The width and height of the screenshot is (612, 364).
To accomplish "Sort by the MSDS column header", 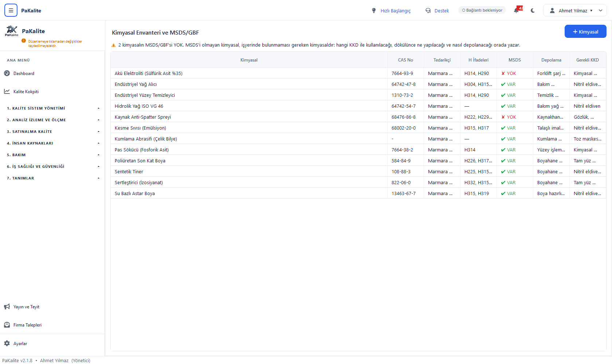I will click(515, 60).
